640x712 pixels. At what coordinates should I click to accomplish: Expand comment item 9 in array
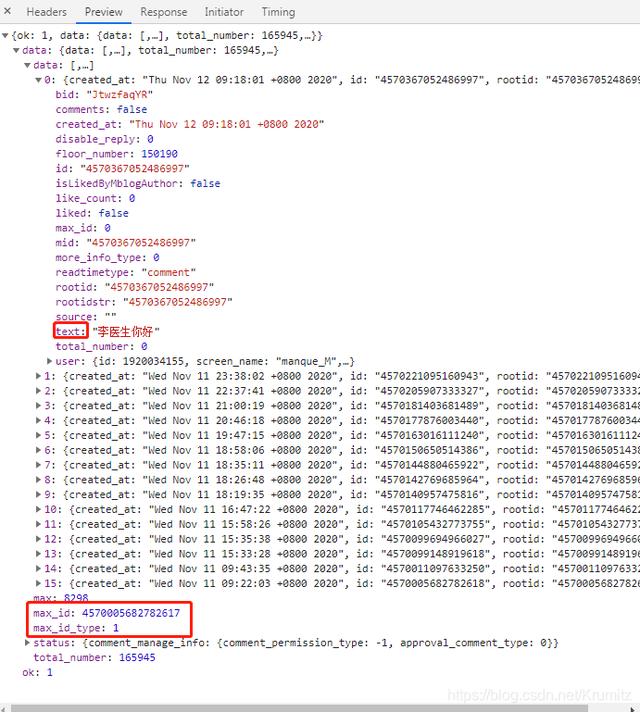(38, 494)
